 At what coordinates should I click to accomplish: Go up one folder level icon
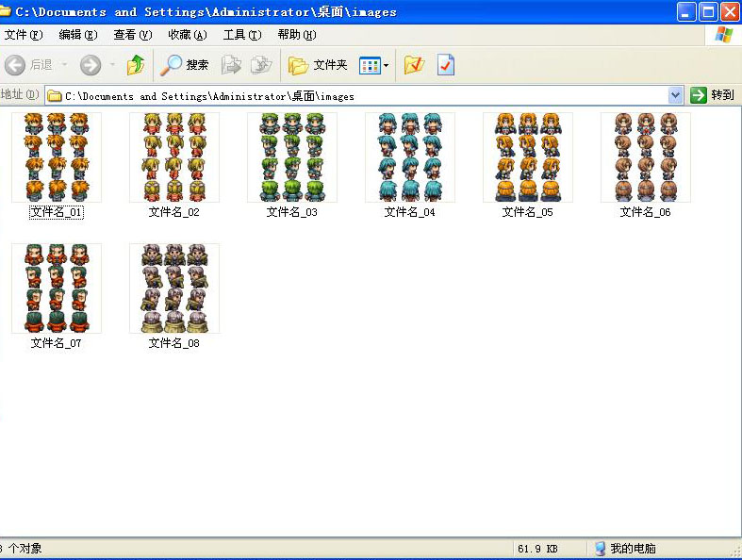[136, 65]
